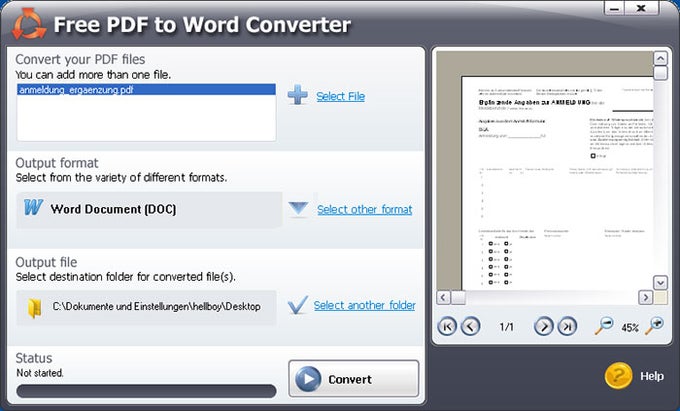The height and width of the screenshot is (411, 680).
Task: Select anmeldung_ergaenzung.pdf in the file list
Action: click(x=146, y=90)
